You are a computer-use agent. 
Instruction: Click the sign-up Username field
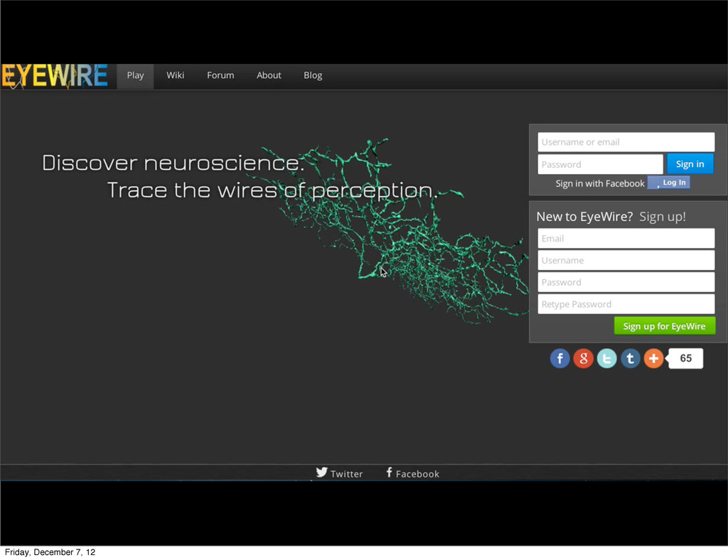(626, 260)
